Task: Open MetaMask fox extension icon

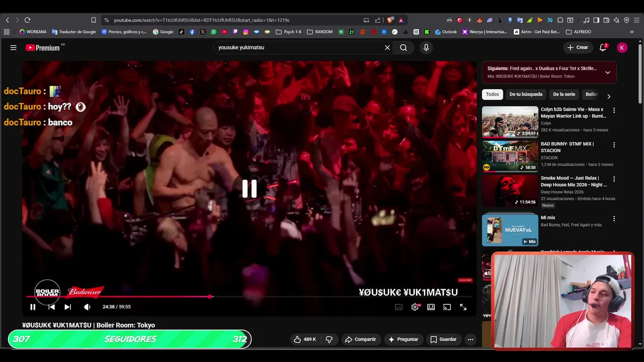Action: click(479, 20)
